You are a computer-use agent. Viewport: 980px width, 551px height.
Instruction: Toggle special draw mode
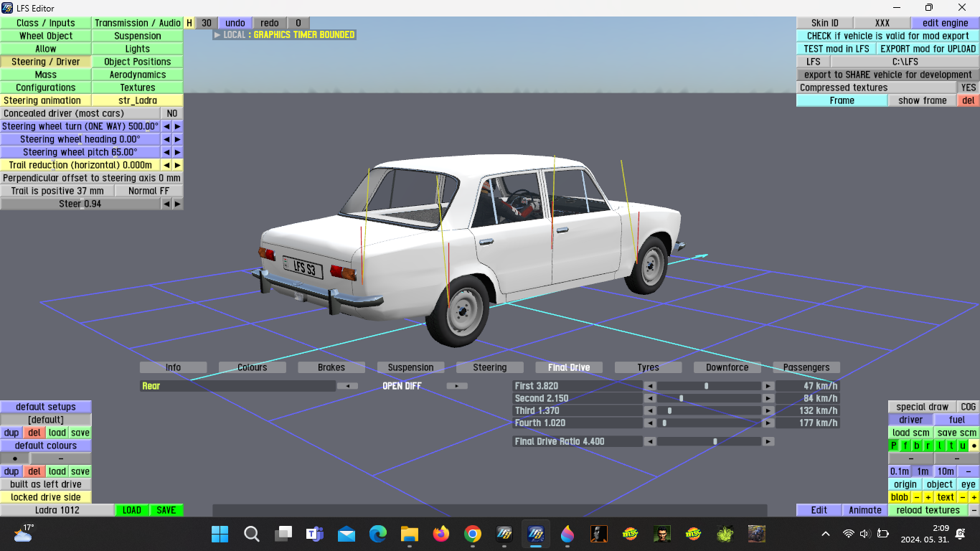[x=923, y=407]
